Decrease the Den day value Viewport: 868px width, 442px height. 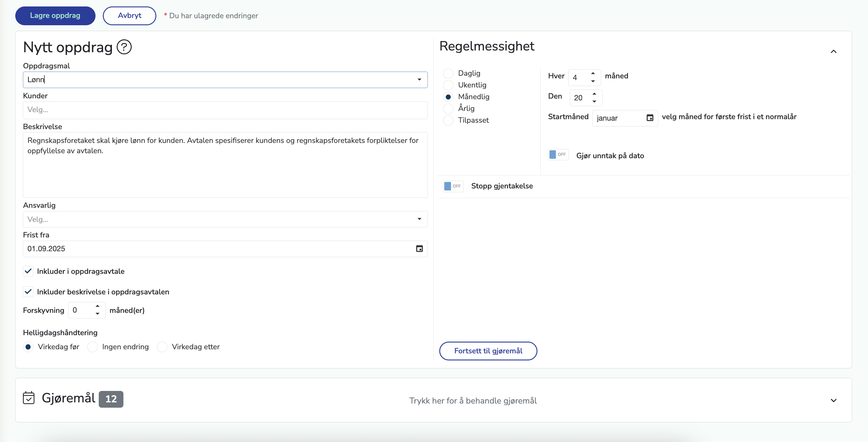594,102
